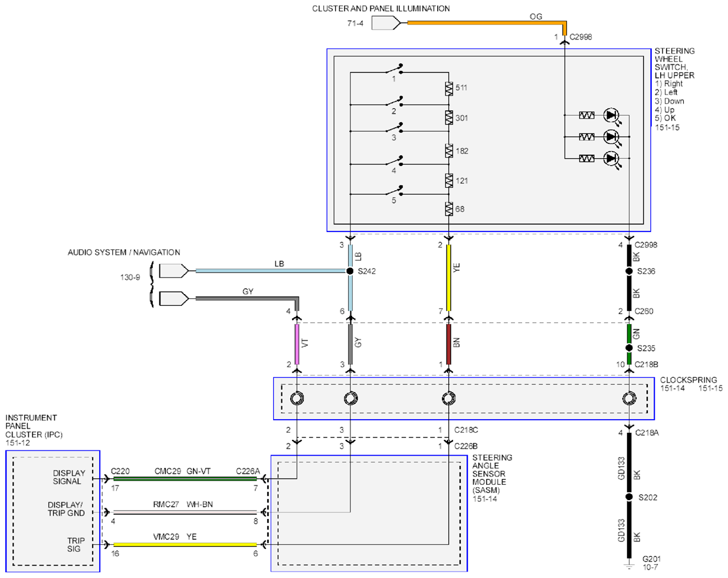The width and height of the screenshot is (728, 578).
Task: Click the brown BN wire segment
Action: click(449, 344)
